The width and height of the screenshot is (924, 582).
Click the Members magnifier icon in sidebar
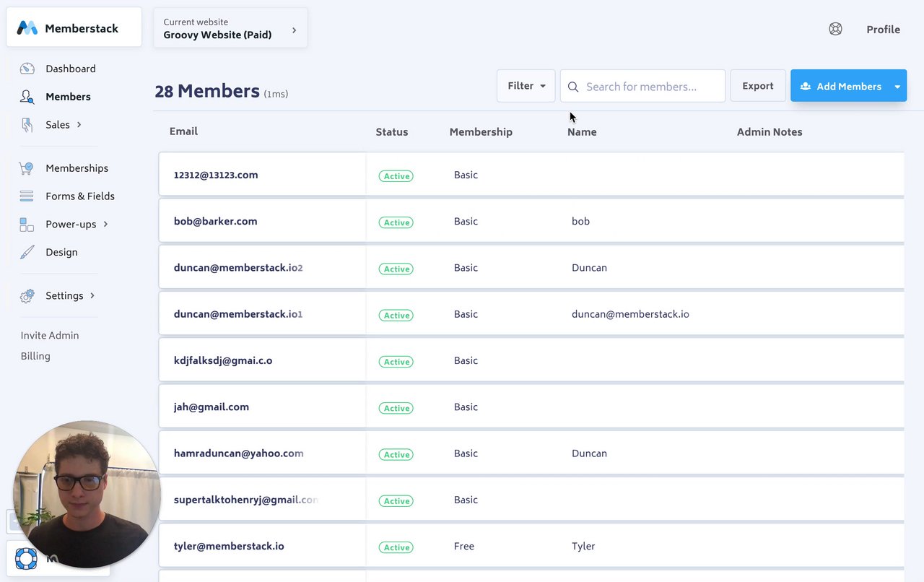point(27,97)
